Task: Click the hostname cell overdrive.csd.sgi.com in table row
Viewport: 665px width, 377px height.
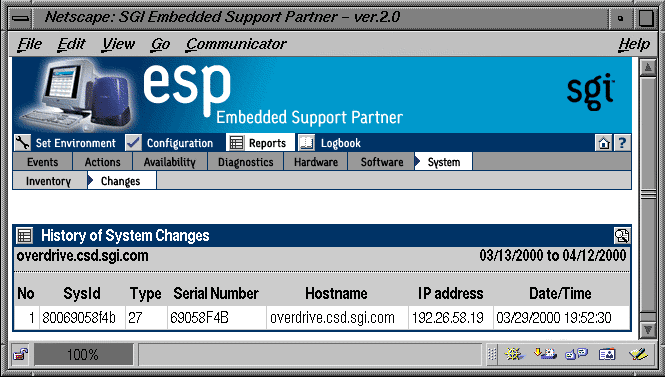Action: point(337,318)
